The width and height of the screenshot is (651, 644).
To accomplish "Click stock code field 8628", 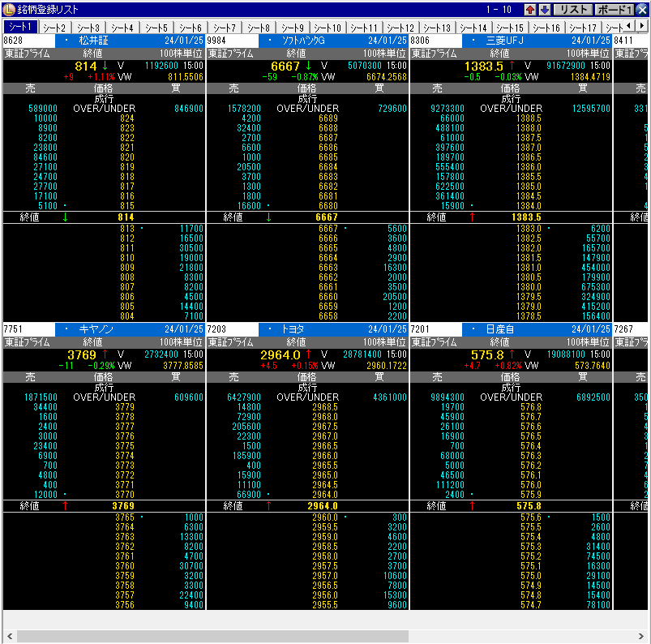I will point(28,41).
